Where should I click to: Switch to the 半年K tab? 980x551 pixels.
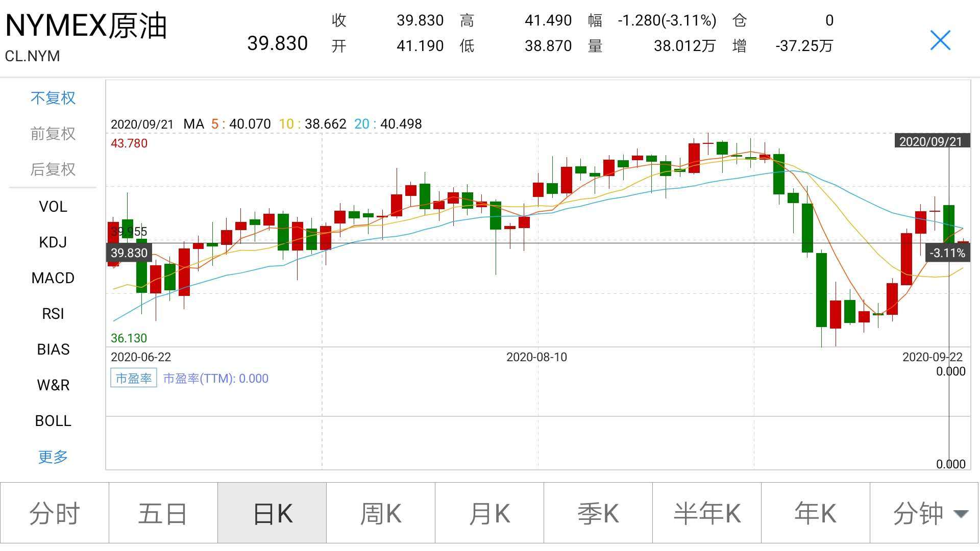point(707,513)
